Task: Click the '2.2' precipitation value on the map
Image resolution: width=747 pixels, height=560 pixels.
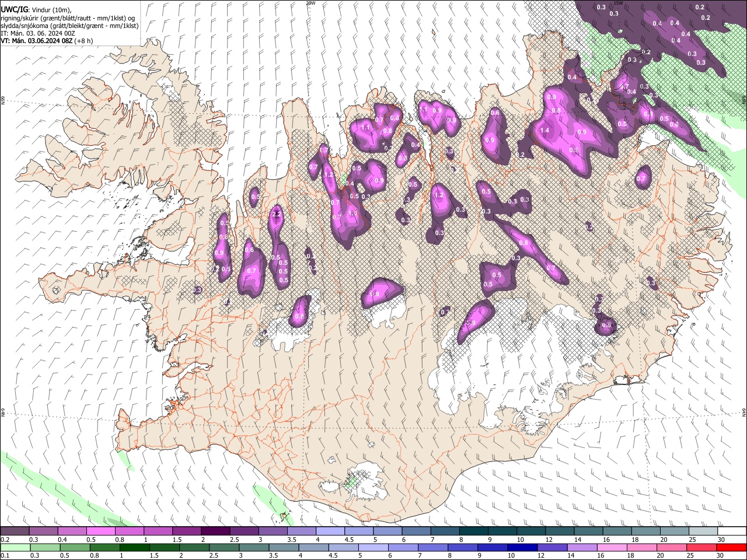Action: coord(277,215)
